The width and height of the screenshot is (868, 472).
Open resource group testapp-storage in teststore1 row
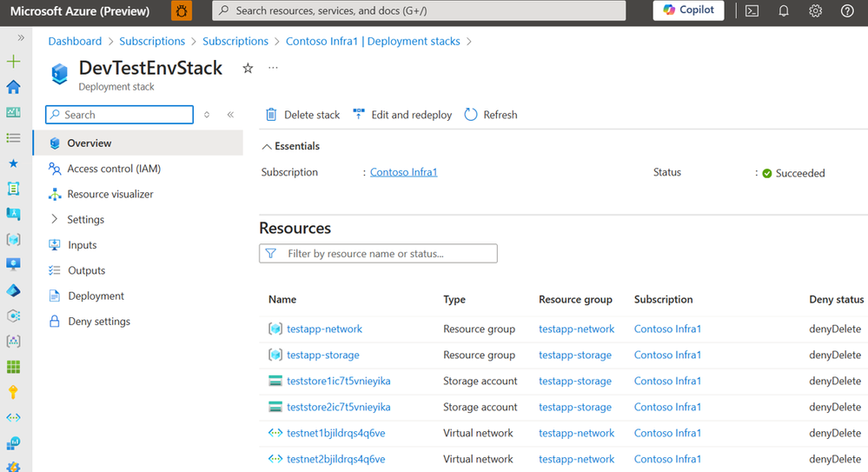(575, 381)
